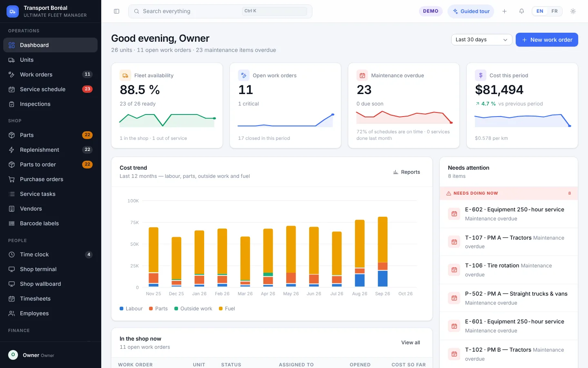Click the DEMO badge
Image resolution: width=588 pixels, height=368 pixels.
tap(430, 11)
